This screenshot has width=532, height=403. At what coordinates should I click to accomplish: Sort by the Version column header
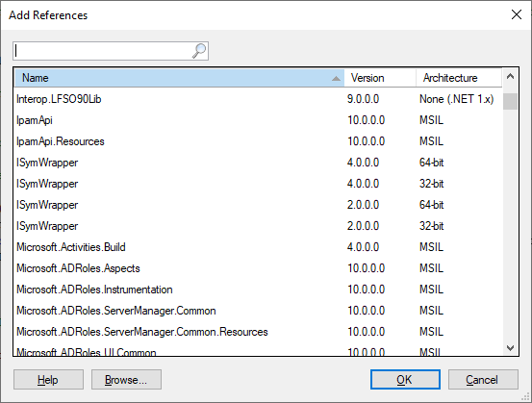click(380, 78)
